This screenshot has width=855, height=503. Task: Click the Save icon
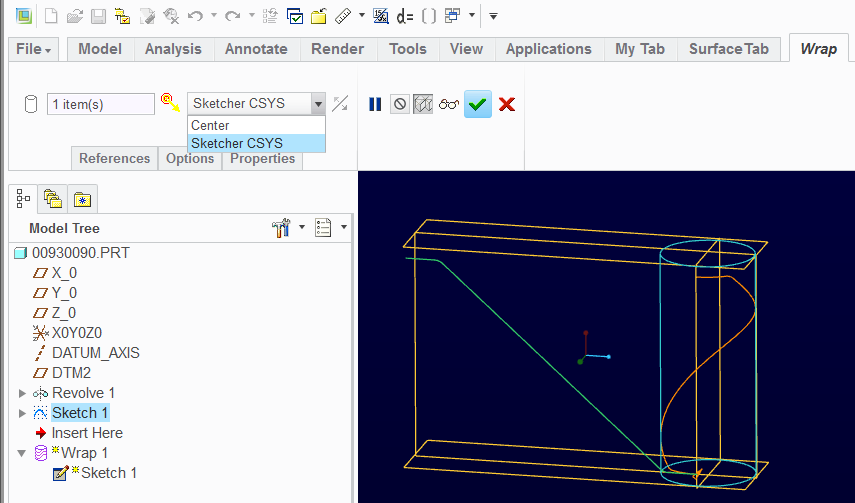[98, 16]
